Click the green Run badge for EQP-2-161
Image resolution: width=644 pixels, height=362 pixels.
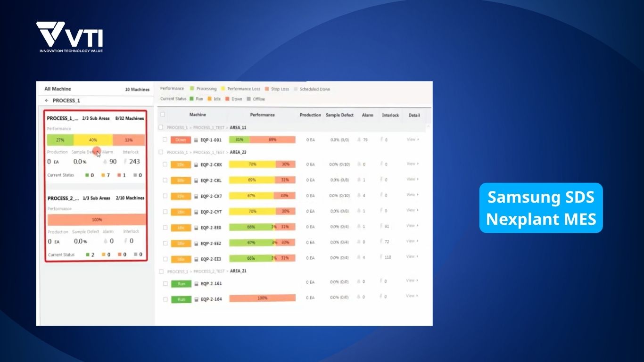182,283
